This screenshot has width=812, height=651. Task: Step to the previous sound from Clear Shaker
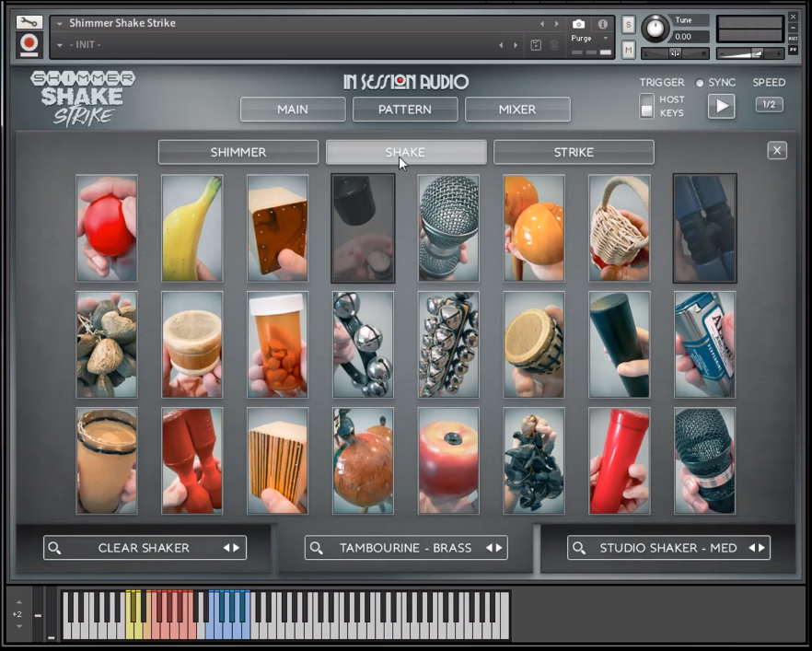click(226, 548)
